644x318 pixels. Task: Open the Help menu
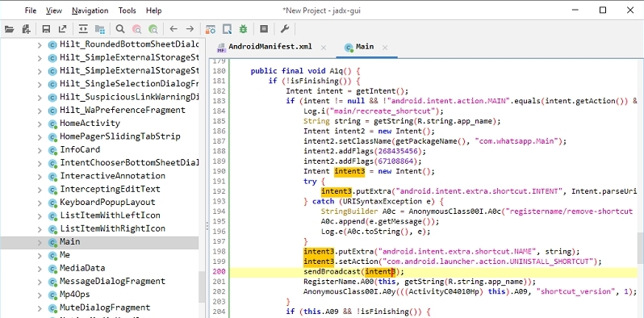click(x=153, y=10)
